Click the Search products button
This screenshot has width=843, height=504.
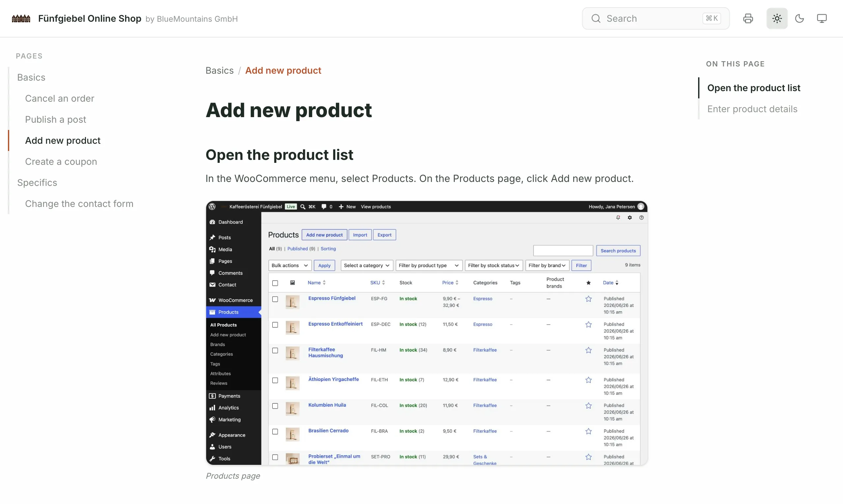tap(618, 251)
